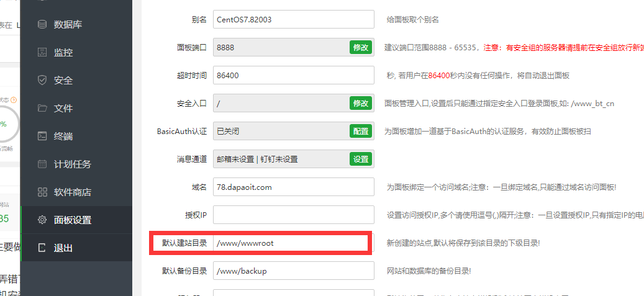Image resolution: width=644 pixels, height=296 pixels.
Task: Click the 消息通道 label
Action: (x=192, y=159)
